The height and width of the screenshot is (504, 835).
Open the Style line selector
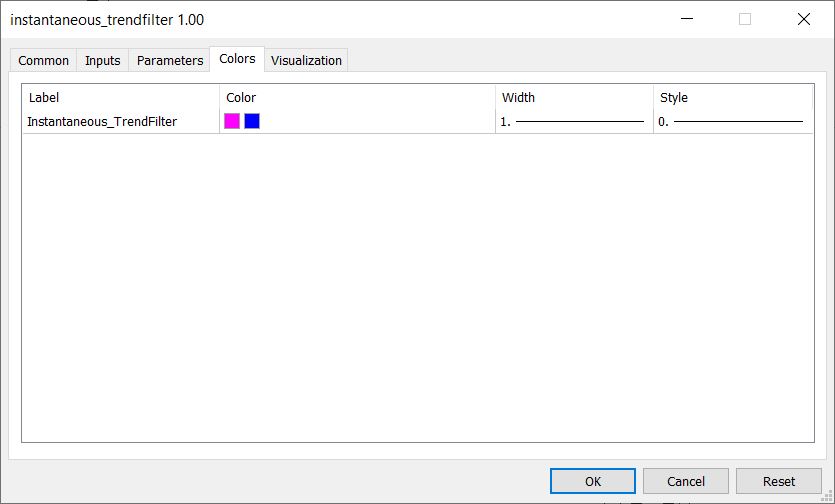[733, 121]
